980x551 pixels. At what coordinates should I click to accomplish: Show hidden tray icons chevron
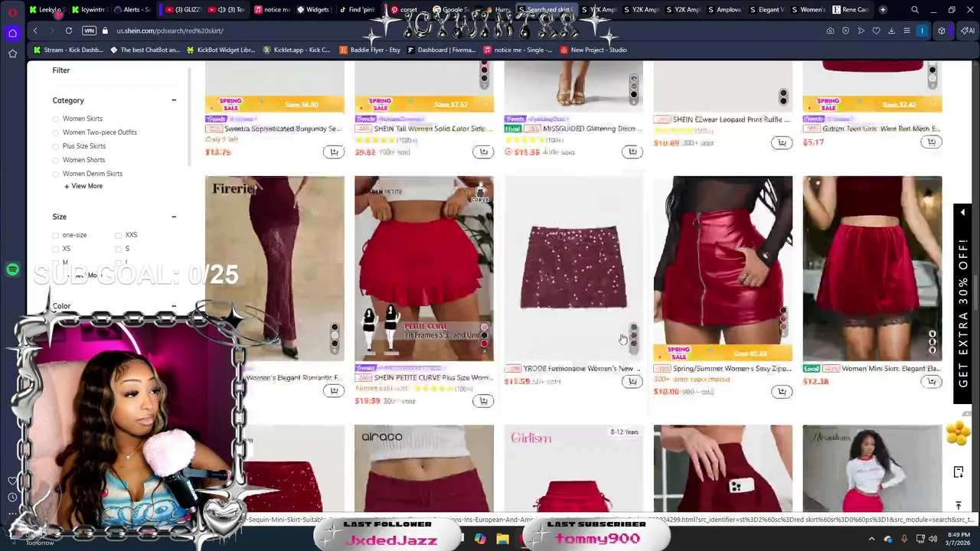tap(871, 540)
